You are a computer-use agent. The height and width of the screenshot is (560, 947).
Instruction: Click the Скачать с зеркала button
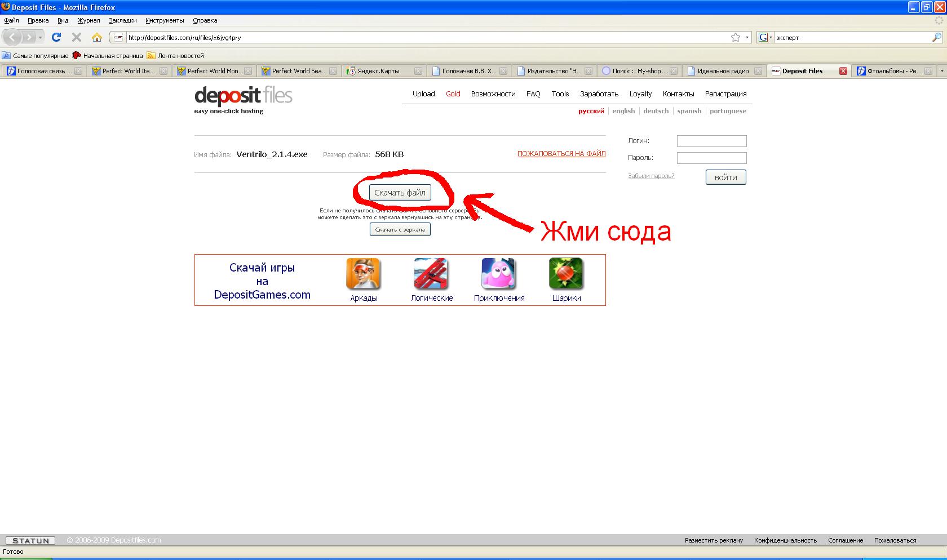(x=400, y=229)
